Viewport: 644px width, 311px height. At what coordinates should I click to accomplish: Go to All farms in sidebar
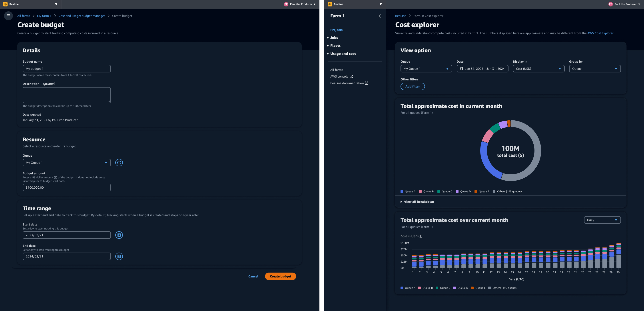click(x=337, y=70)
